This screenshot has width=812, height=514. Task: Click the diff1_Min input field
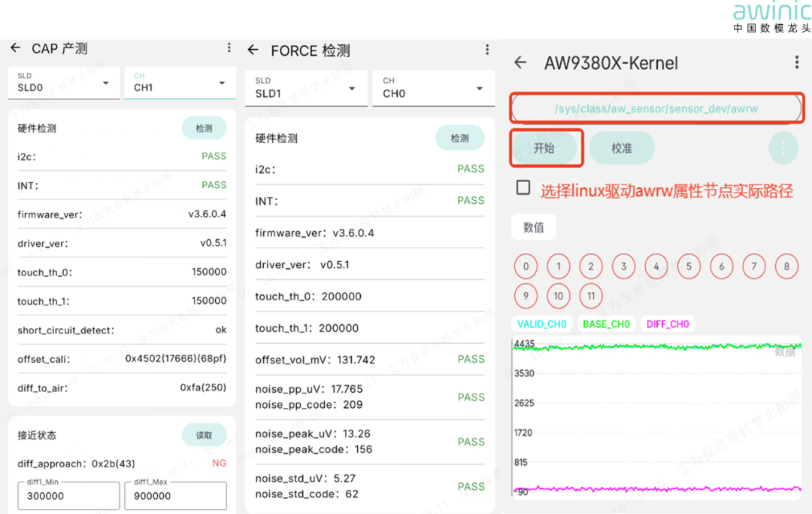[68, 496]
